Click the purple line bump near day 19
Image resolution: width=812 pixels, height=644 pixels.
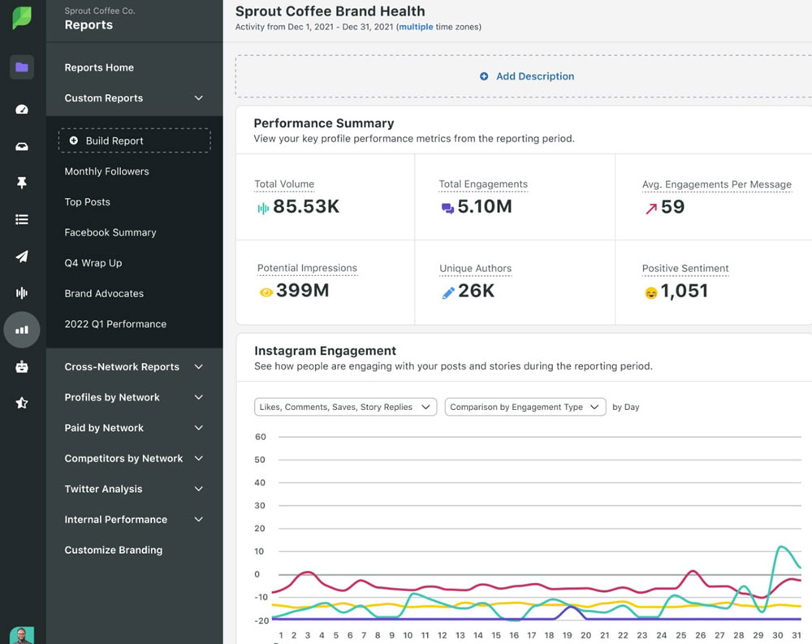click(570, 607)
